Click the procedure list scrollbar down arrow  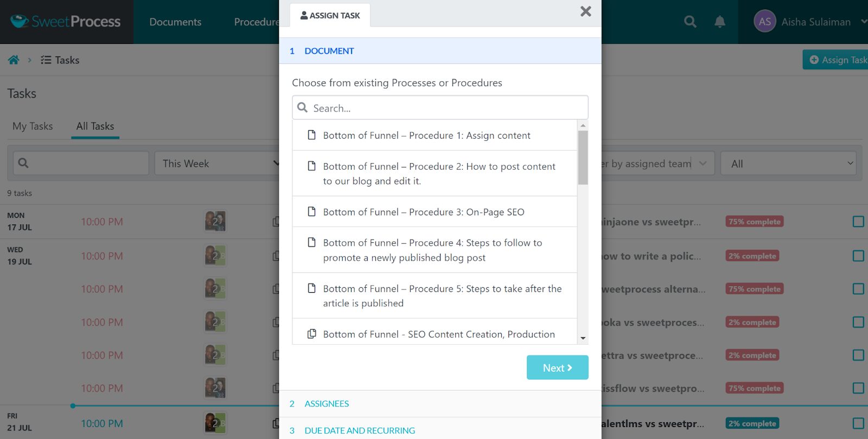click(583, 338)
